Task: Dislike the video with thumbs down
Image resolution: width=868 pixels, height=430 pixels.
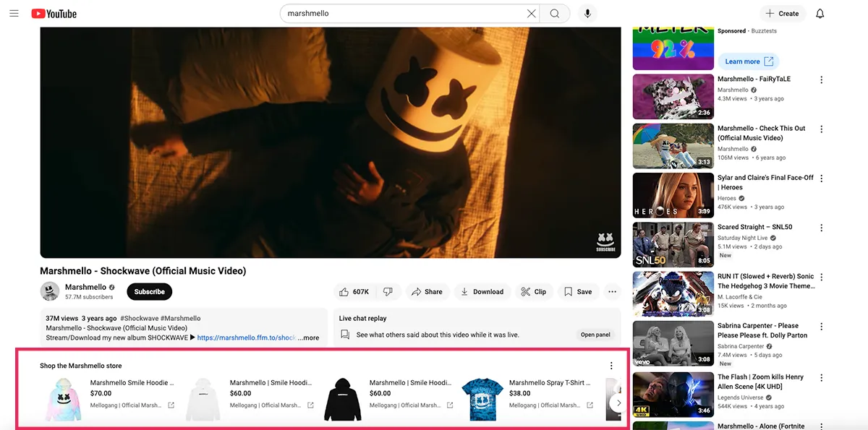Action: click(388, 292)
